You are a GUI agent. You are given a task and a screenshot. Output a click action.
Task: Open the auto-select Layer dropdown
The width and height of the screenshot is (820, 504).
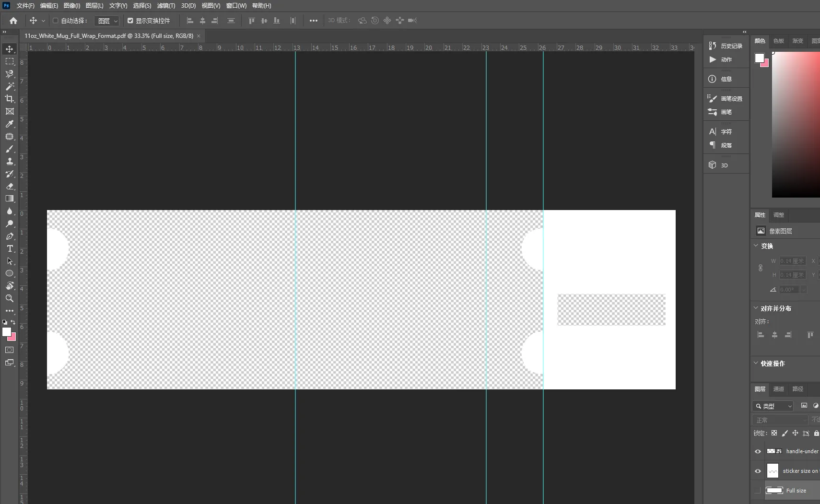pyautogui.click(x=106, y=21)
